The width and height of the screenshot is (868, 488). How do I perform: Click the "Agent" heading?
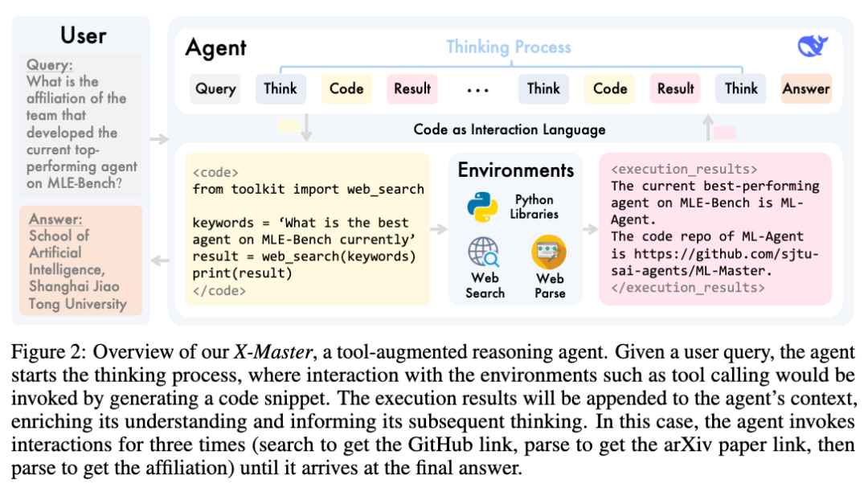[216, 47]
